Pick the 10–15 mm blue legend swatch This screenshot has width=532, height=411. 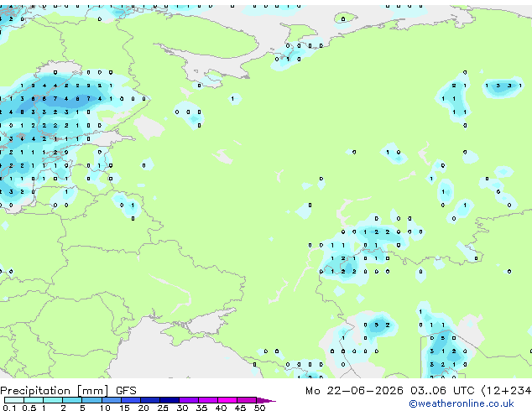(111, 400)
